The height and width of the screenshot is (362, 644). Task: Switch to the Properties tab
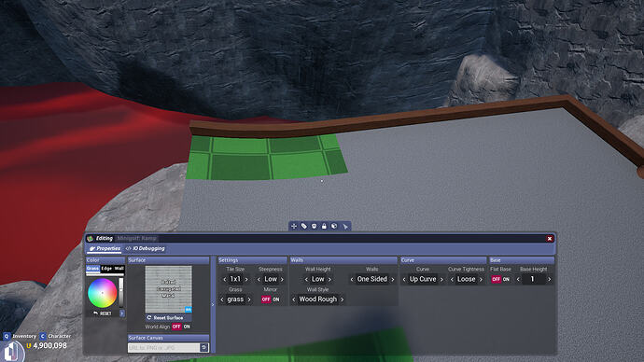105,248
